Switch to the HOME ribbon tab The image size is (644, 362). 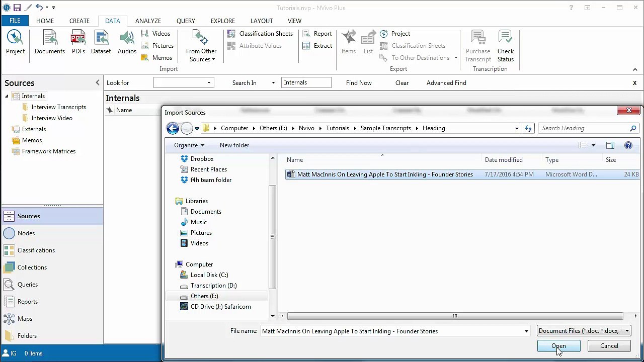pyautogui.click(x=45, y=21)
